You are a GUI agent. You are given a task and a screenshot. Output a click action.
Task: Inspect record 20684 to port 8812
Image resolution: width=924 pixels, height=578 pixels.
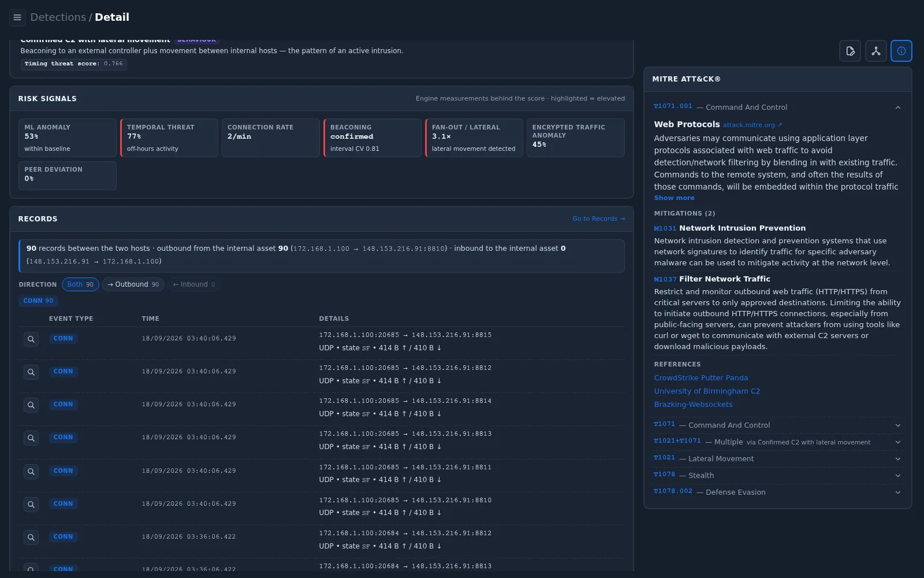click(x=31, y=538)
